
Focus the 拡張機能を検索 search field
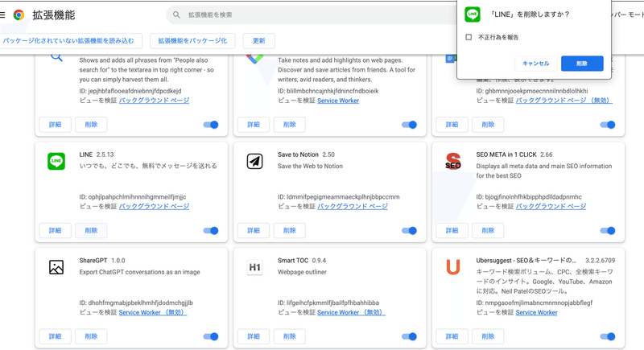312,14
